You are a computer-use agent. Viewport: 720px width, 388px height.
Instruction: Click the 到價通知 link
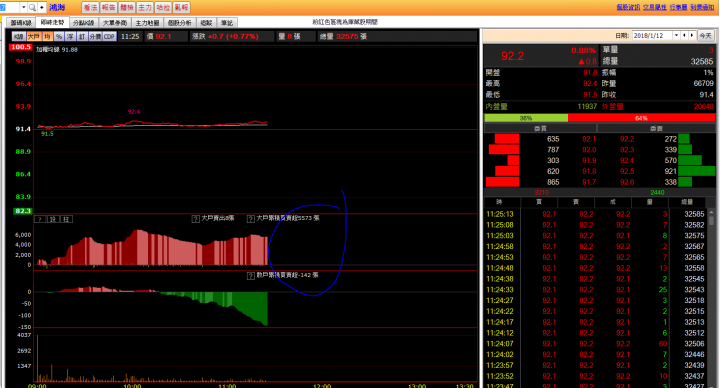702,7
